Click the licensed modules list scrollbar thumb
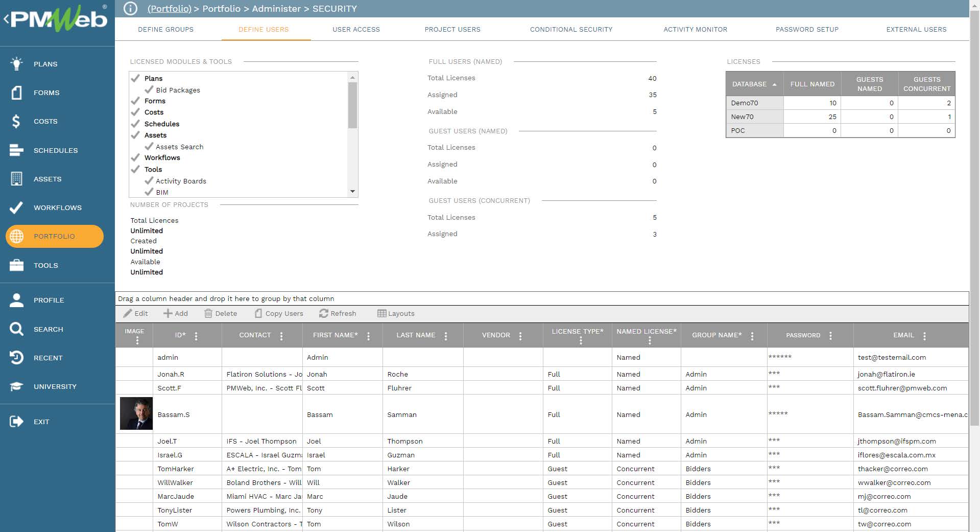The image size is (980, 532). click(x=352, y=105)
